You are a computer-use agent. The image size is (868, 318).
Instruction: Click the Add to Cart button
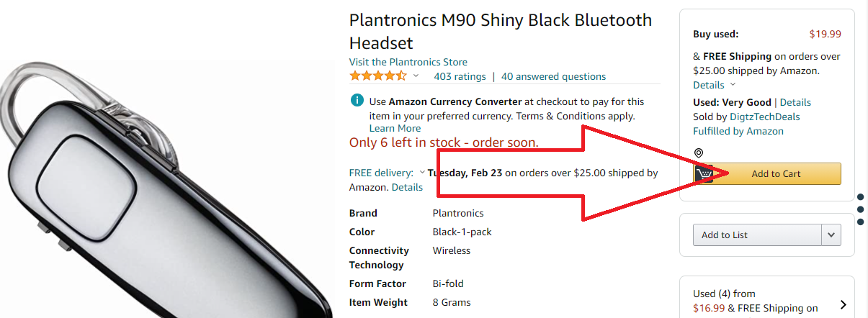click(x=776, y=173)
